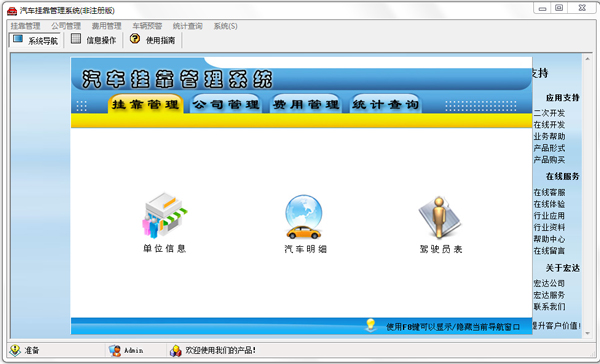Click the 使用指南 question mark icon
The width and height of the screenshot is (600, 364).
135,39
